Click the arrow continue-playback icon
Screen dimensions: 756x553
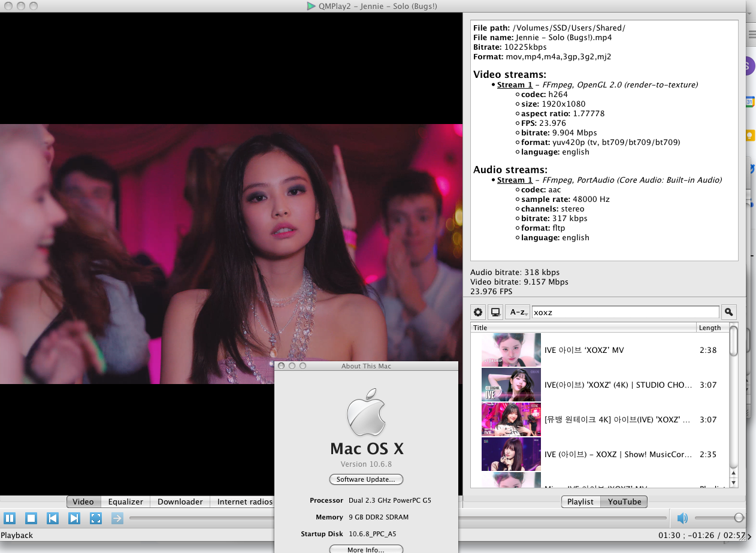click(117, 518)
